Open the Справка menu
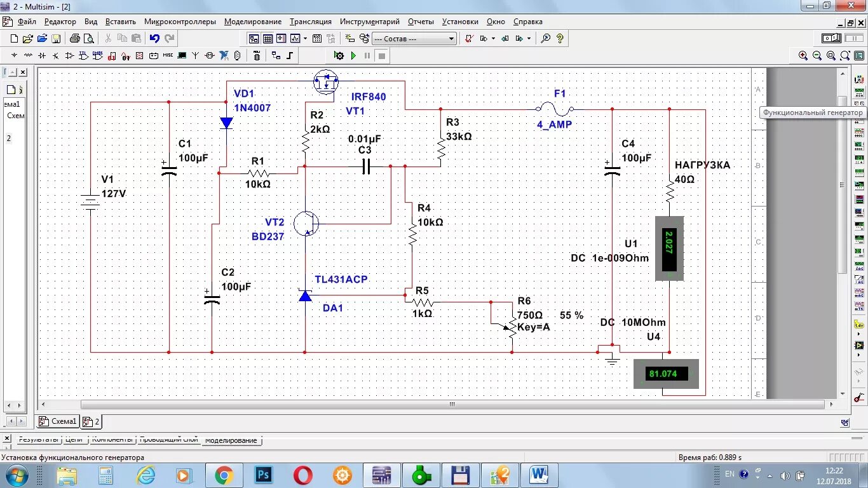This screenshot has width=868, height=488. coord(528,22)
